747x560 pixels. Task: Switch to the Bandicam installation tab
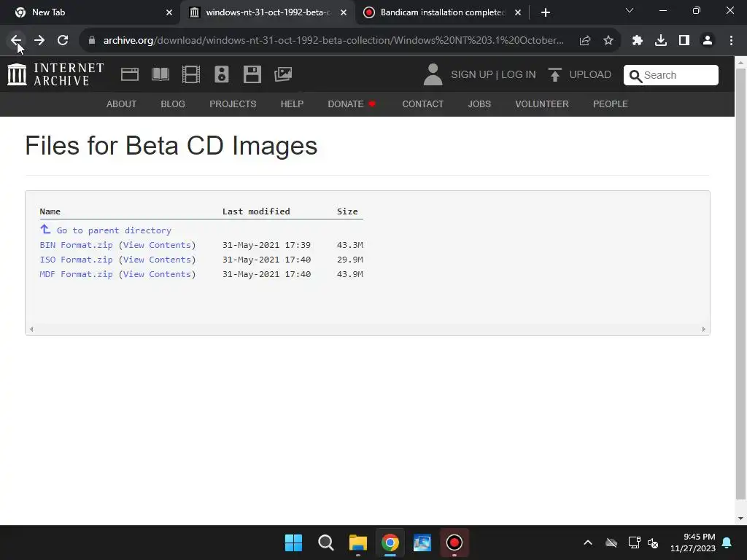pyautogui.click(x=441, y=12)
